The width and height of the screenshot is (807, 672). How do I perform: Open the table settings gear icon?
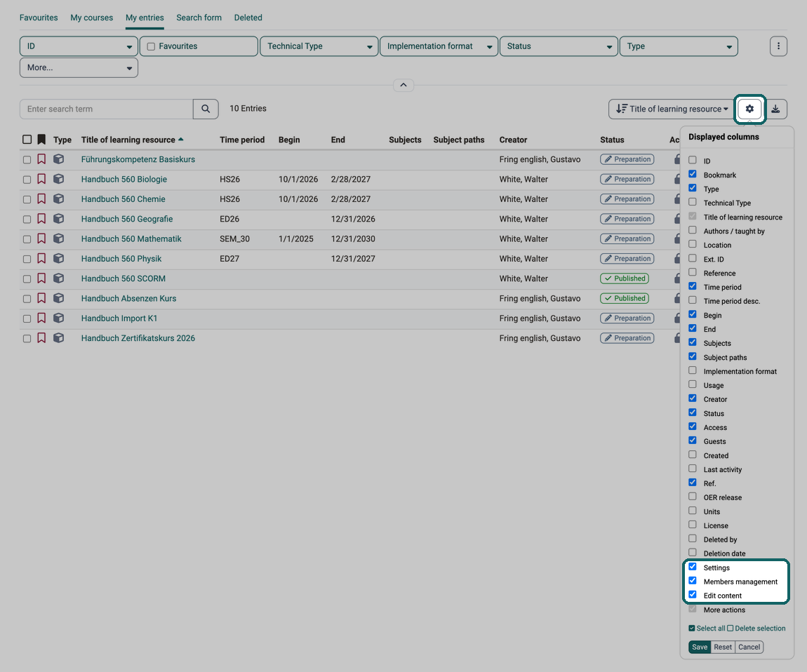coord(749,109)
